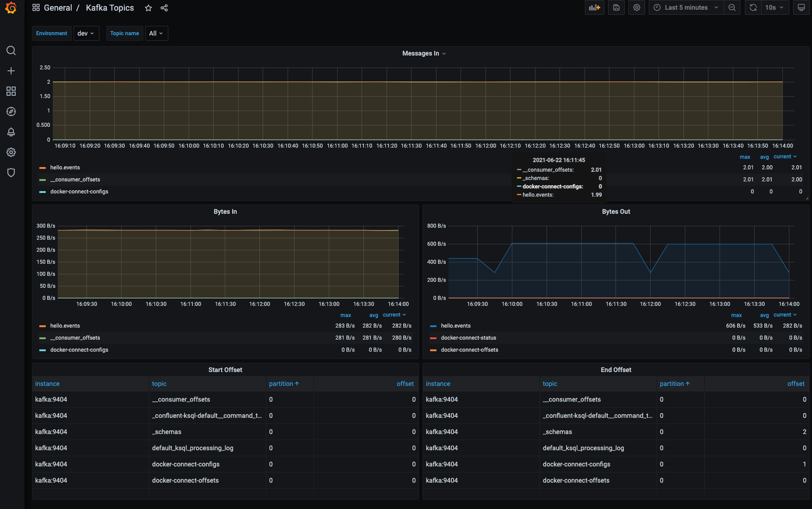The height and width of the screenshot is (509, 812).
Task: Open the search dashboards icon
Action: 11,50
